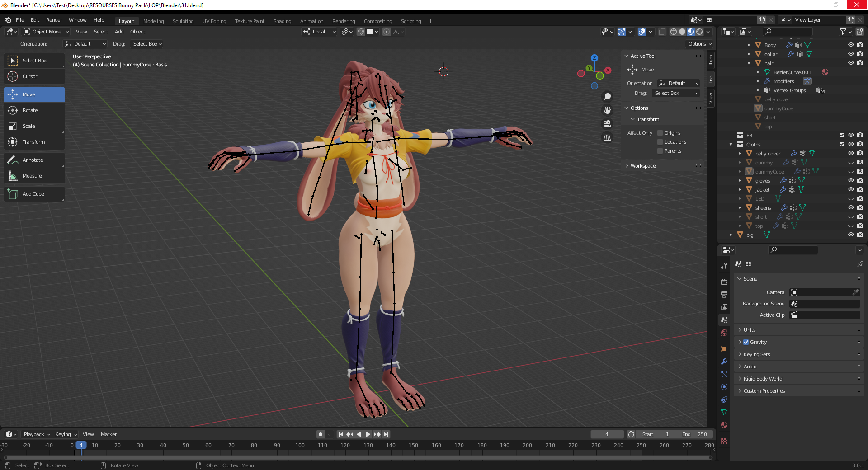The height and width of the screenshot is (470, 868).
Task: Activate the Cursor tool
Action: [x=34, y=76]
